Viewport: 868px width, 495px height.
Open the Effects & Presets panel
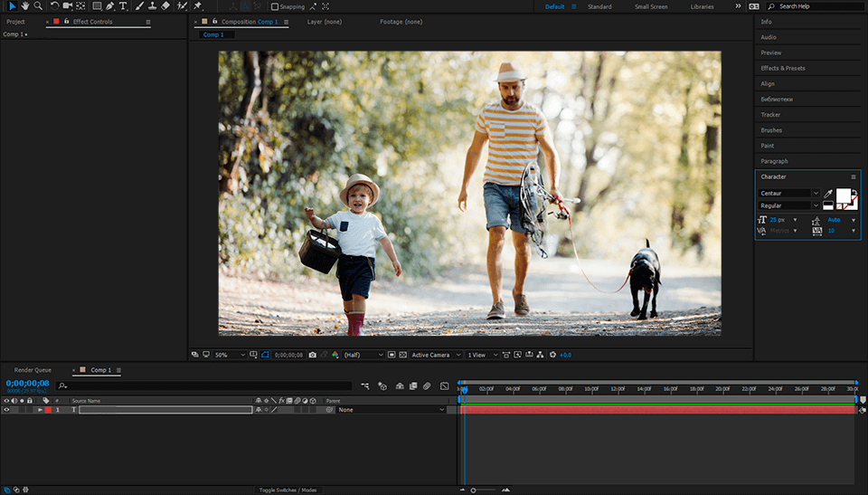click(783, 68)
